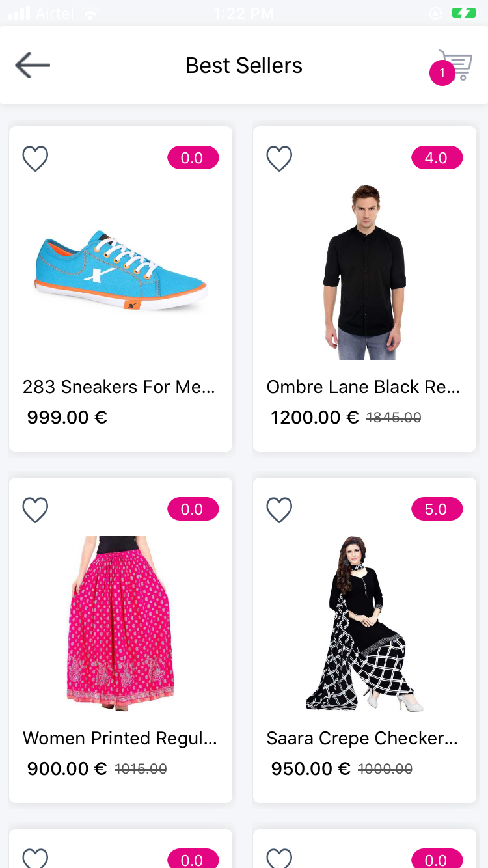Viewport: 488px width, 868px height.
Task: Tap the cart badge showing 1
Action: [442, 73]
